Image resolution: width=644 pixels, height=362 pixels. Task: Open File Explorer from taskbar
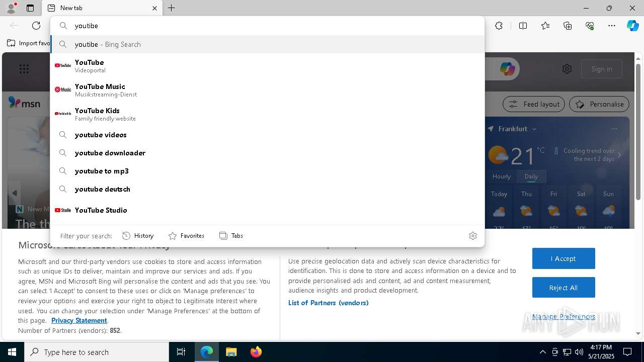(231, 352)
